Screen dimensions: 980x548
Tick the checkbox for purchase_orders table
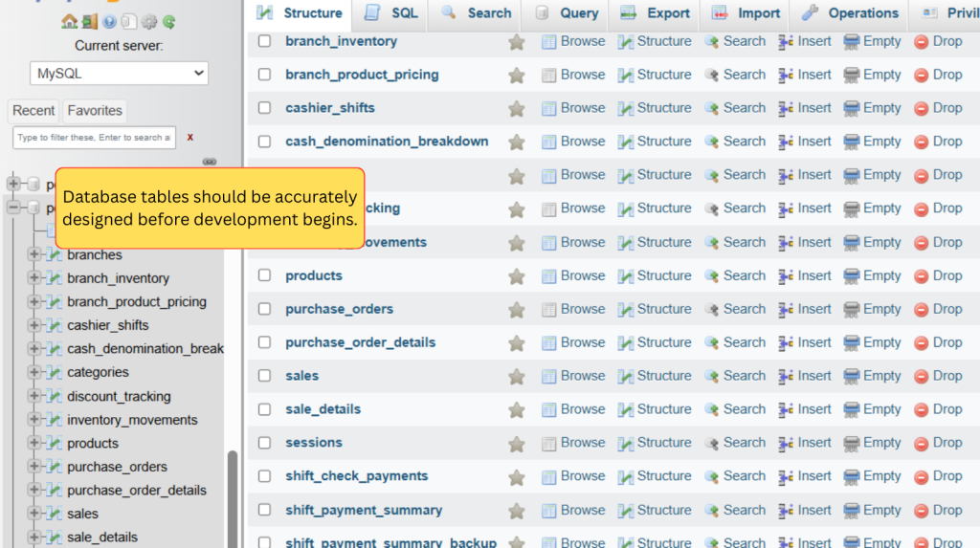coord(265,309)
